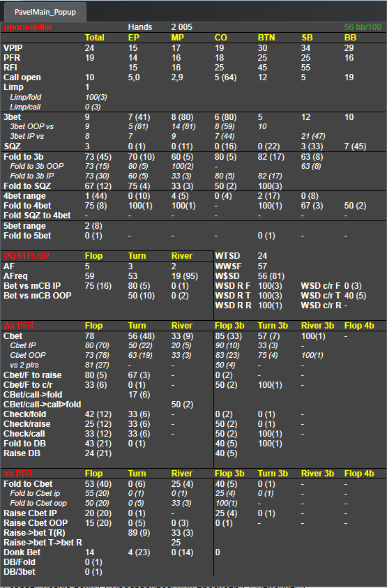The height and width of the screenshot is (588, 387).
Task: Click the WSD R R label
Action: tap(233, 306)
